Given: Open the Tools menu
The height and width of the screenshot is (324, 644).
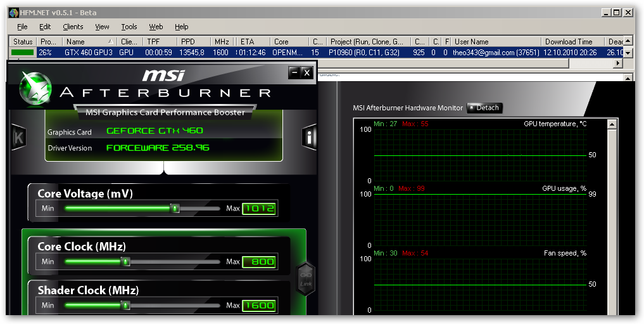Looking at the screenshot, I should pos(129,27).
